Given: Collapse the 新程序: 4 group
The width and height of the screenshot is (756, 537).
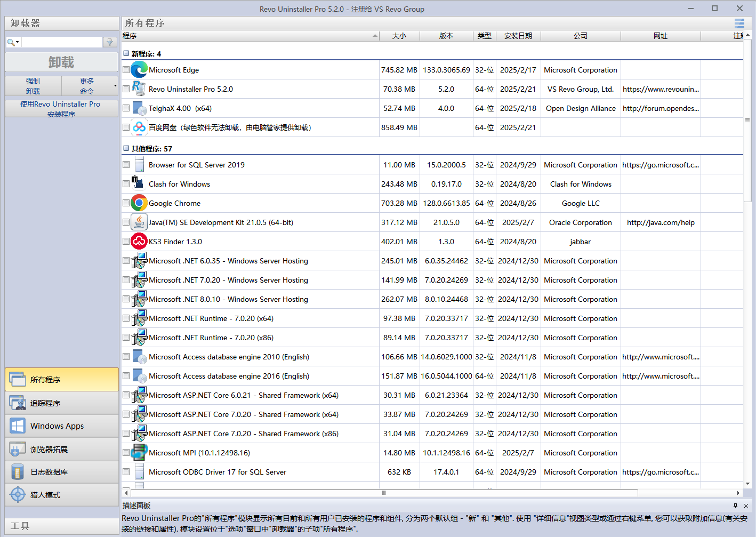Looking at the screenshot, I should coord(126,53).
